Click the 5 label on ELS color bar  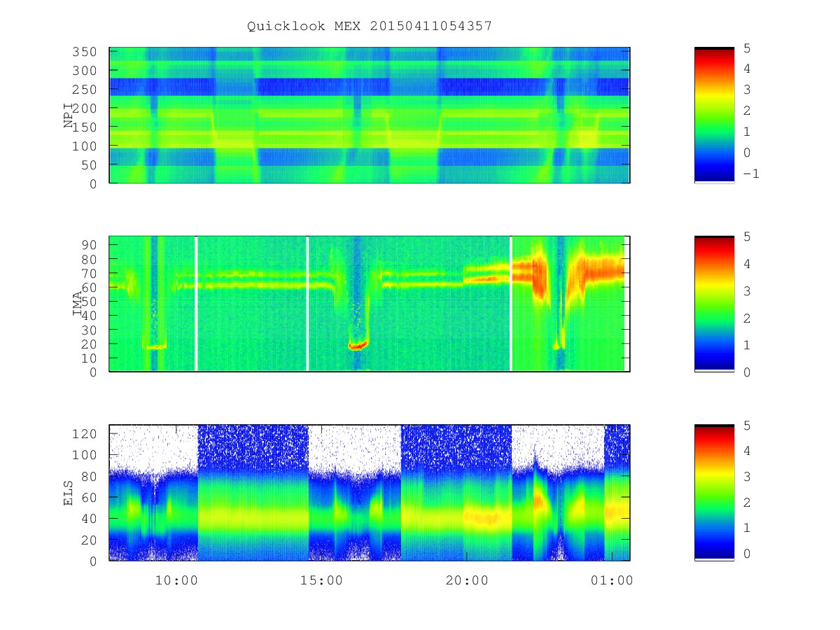[x=747, y=426]
